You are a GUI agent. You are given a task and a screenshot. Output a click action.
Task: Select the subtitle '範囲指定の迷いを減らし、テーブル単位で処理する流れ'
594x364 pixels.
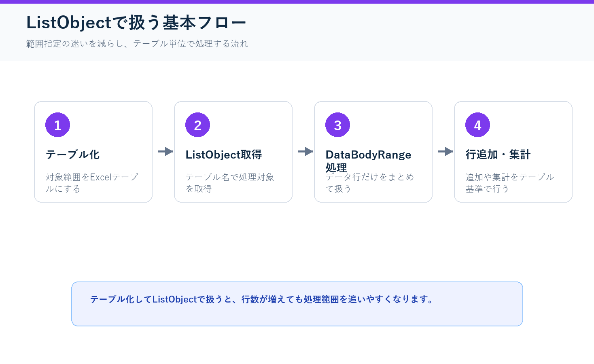137,44
